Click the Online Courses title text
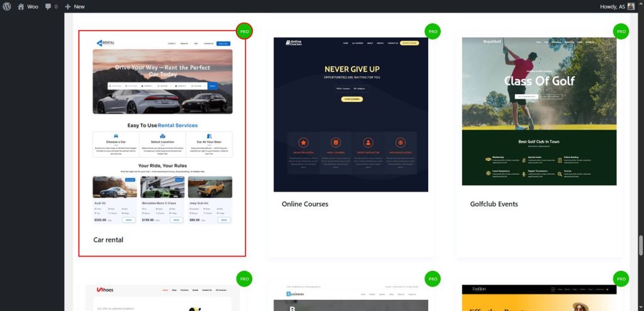Screen dimensions: 644x311 (x=305, y=204)
